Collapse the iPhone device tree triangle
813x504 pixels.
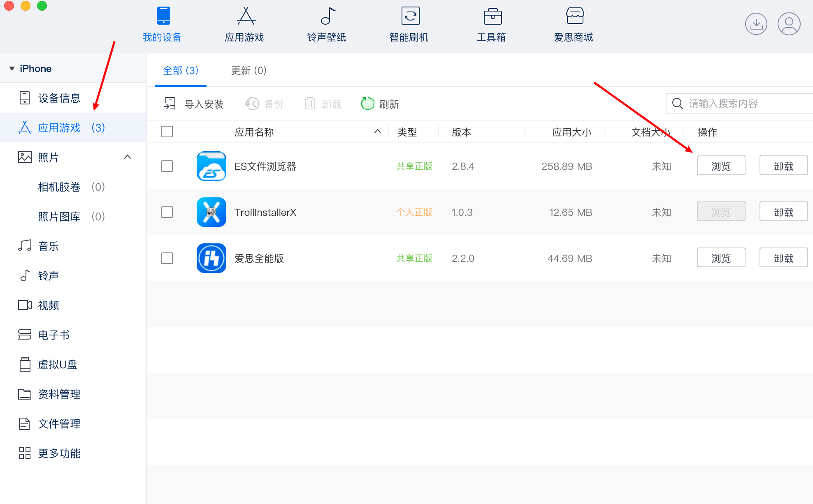12,68
